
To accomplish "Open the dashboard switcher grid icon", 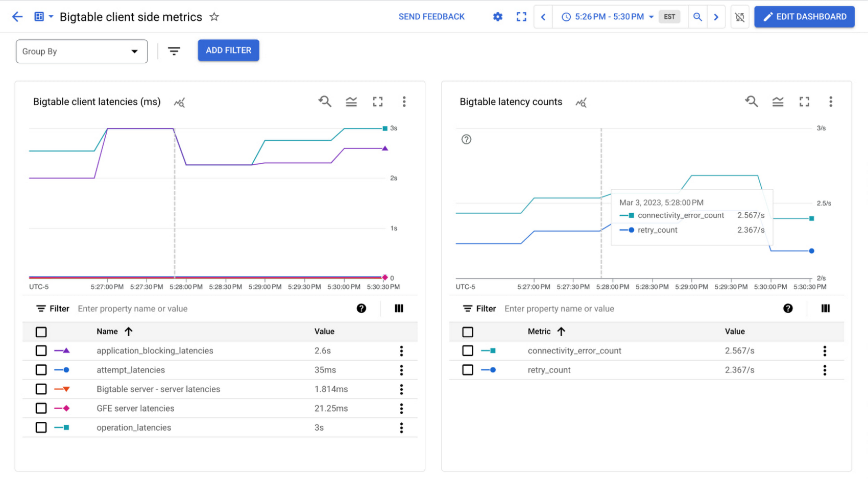I will [x=43, y=17].
